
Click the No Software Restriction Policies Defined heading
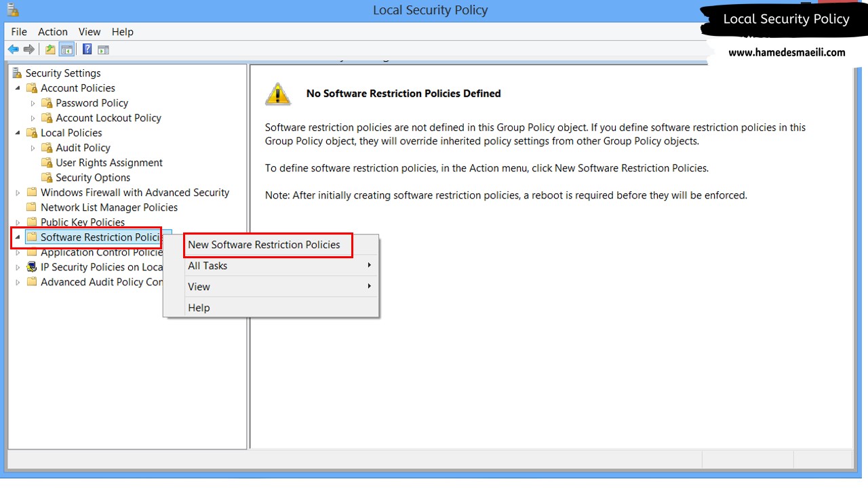403,94
